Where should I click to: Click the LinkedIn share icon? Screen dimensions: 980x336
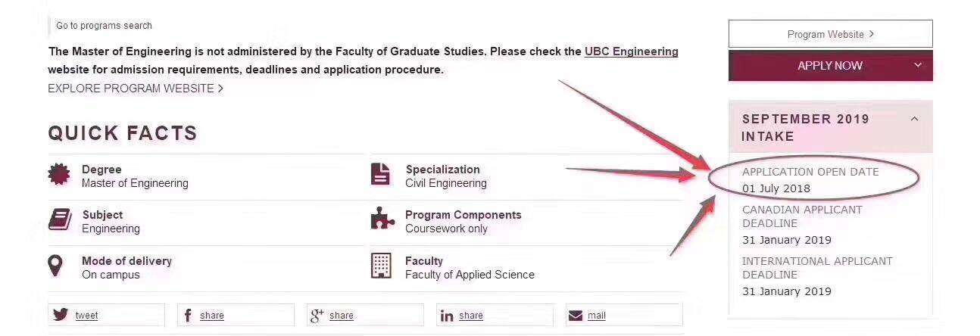point(447,316)
